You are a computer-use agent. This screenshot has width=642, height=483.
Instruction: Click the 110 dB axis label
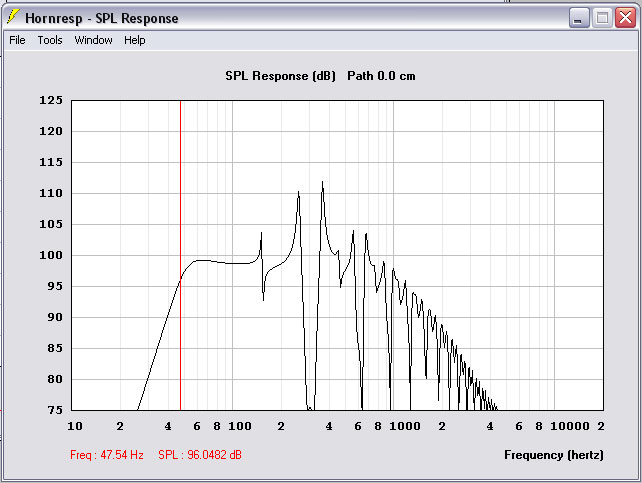(x=51, y=193)
